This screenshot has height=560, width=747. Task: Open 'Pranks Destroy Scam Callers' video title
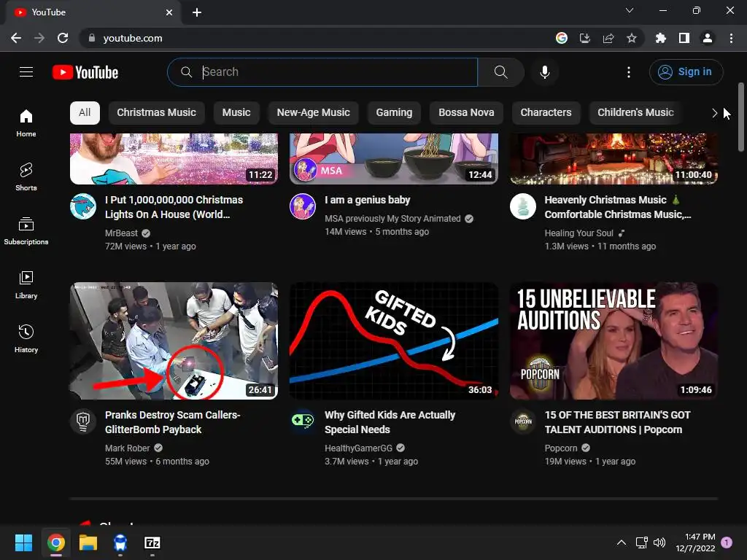tap(172, 422)
